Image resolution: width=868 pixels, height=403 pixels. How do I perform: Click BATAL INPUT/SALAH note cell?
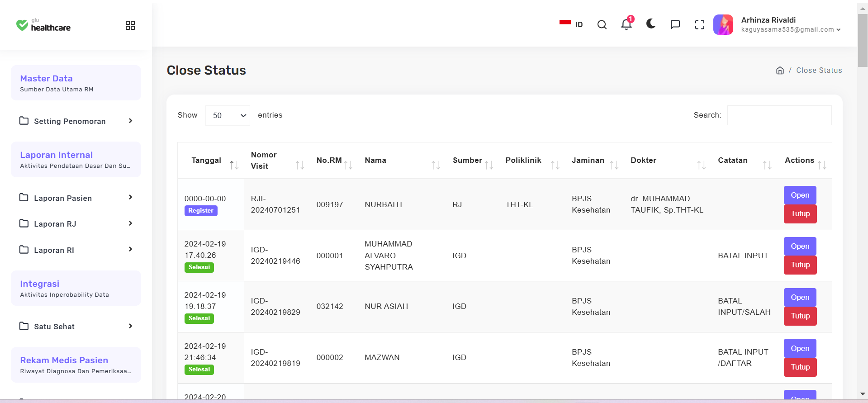(744, 307)
